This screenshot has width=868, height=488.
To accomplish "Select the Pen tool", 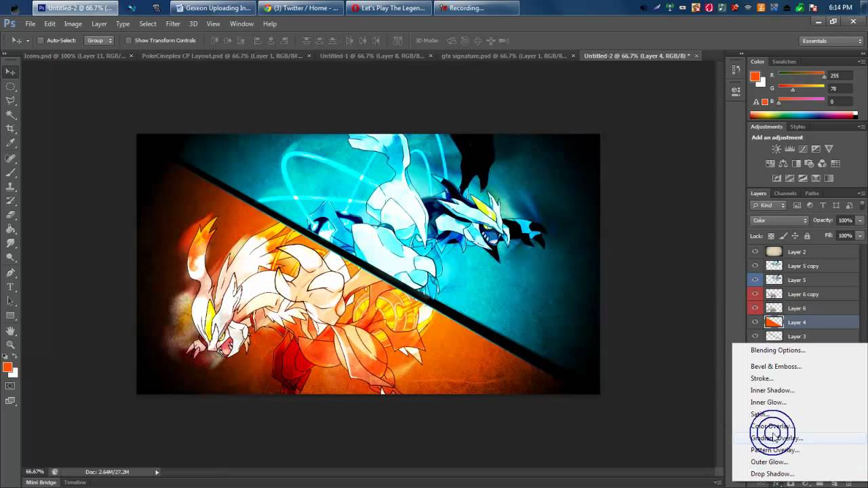I will (x=10, y=272).
